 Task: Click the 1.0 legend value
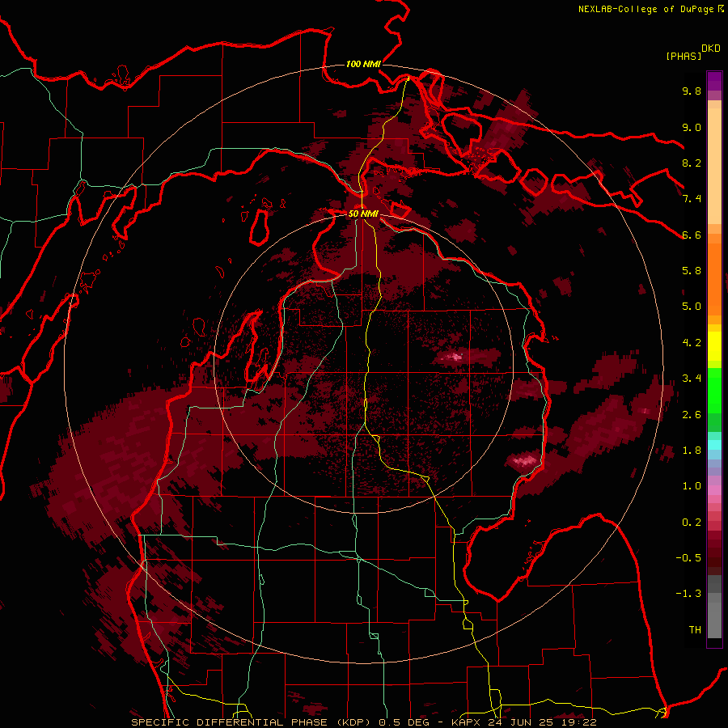[x=692, y=486]
